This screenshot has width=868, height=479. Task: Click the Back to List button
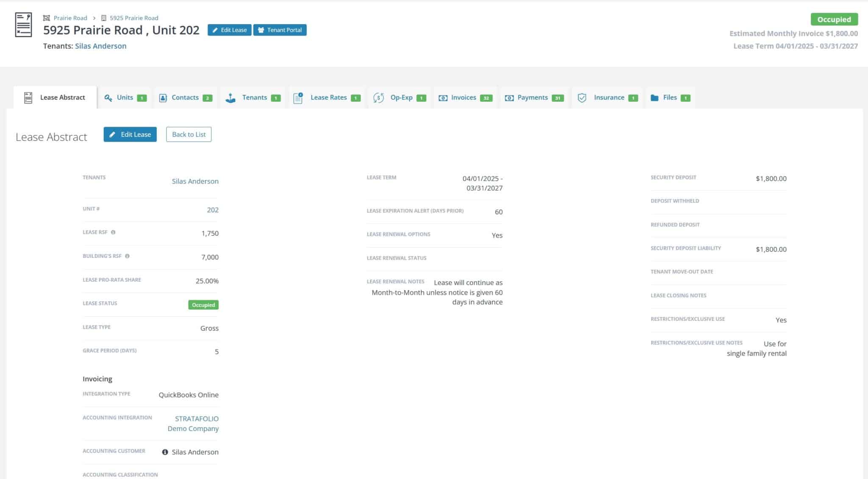tap(189, 134)
